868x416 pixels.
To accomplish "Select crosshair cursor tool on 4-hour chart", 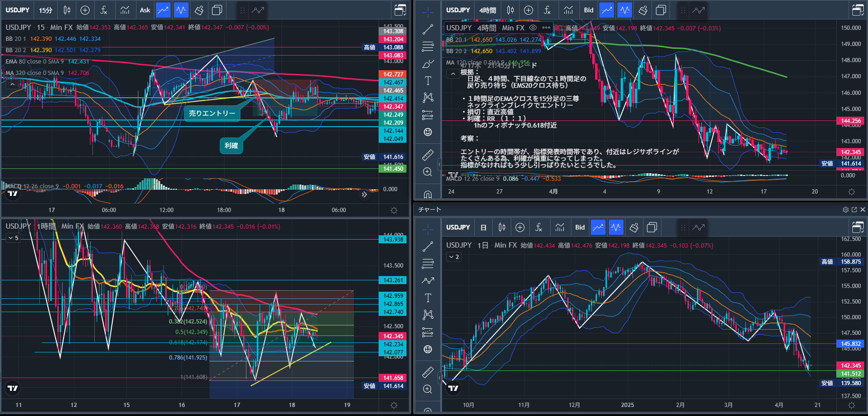I will (x=428, y=12).
